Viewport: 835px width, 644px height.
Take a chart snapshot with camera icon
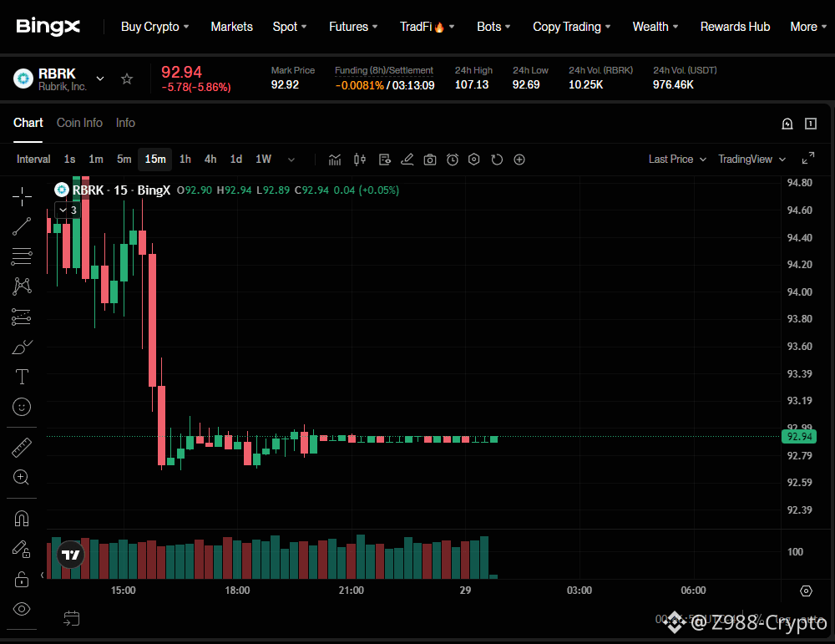(x=430, y=160)
